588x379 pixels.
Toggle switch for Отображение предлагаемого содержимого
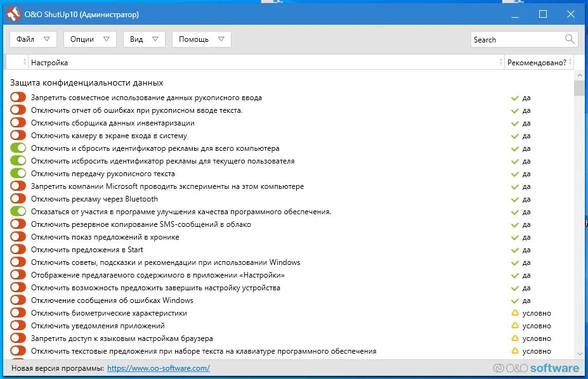(x=18, y=274)
